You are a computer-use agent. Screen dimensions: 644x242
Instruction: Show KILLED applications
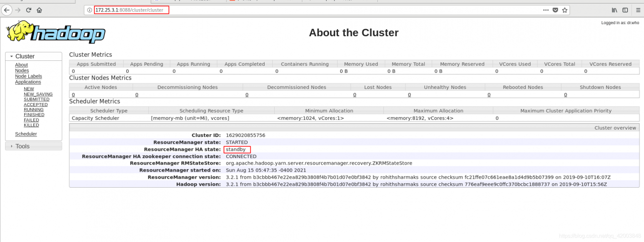point(31,125)
